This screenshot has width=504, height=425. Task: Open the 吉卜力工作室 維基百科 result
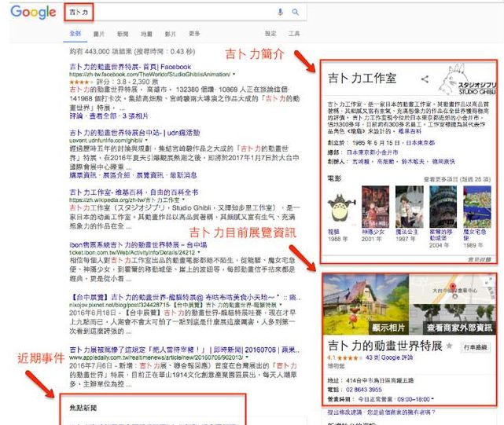[134, 192]
